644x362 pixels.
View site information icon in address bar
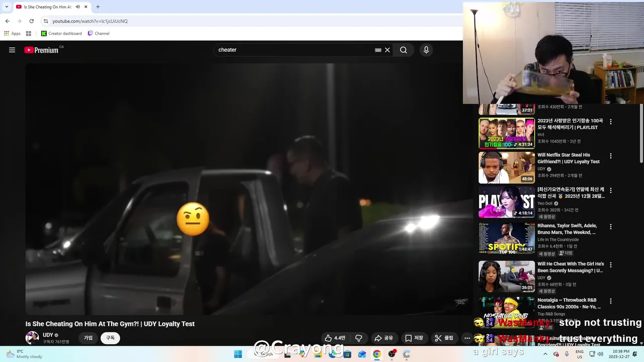click(x=46, y=21)
